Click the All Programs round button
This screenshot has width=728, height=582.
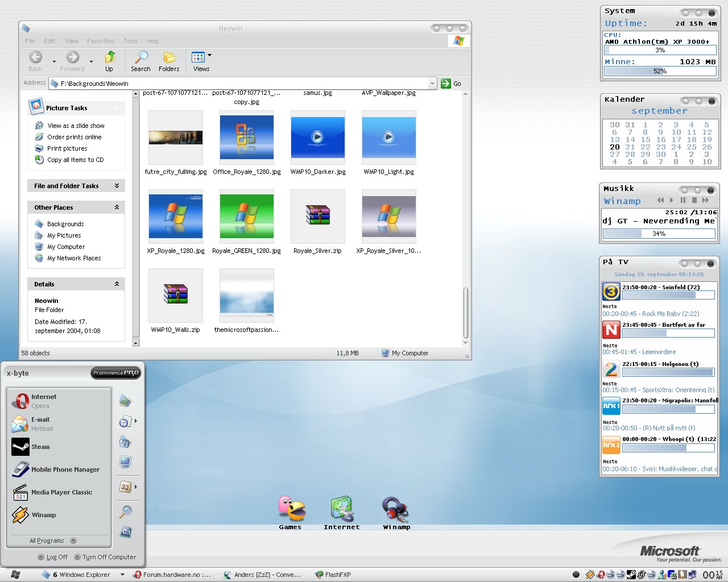(73, 541)
